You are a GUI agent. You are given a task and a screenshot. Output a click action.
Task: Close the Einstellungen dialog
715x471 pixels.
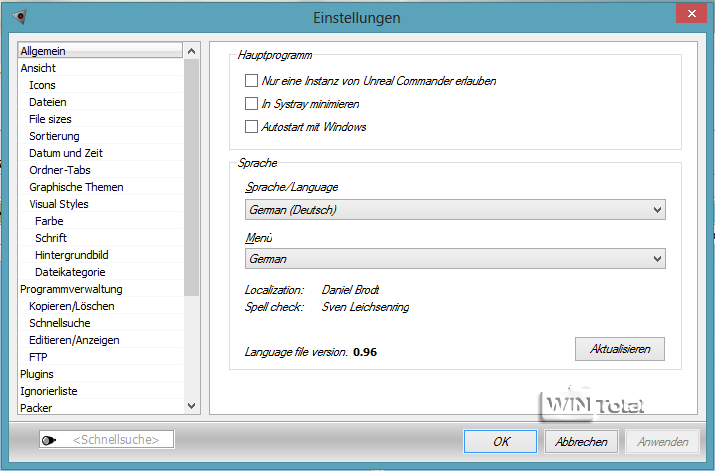[x=692, y=14]
